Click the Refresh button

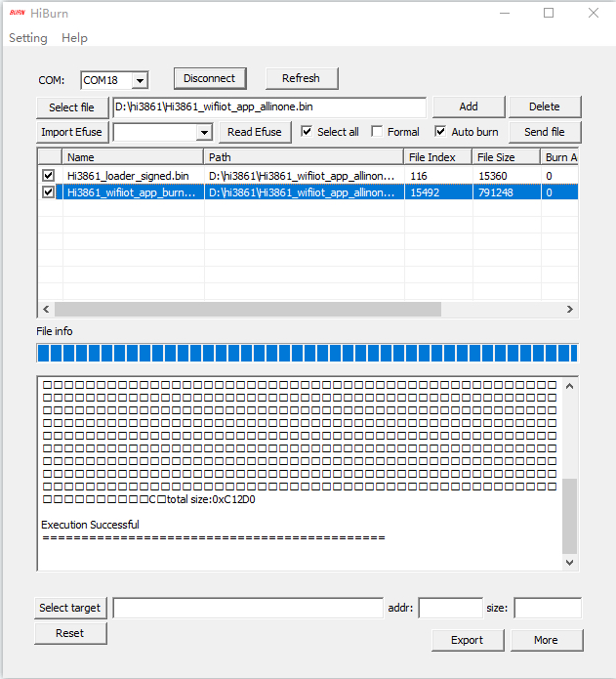pos(301,78)
